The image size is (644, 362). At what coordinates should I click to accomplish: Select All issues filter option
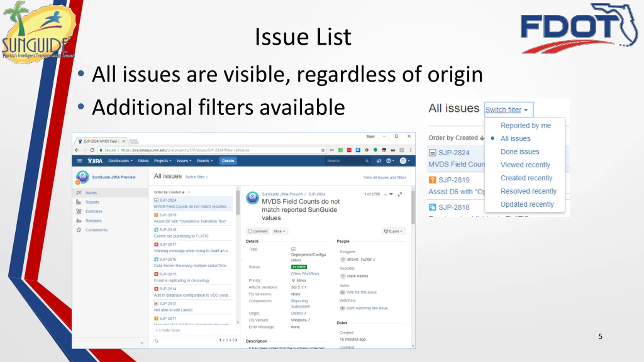pos(515,139)
